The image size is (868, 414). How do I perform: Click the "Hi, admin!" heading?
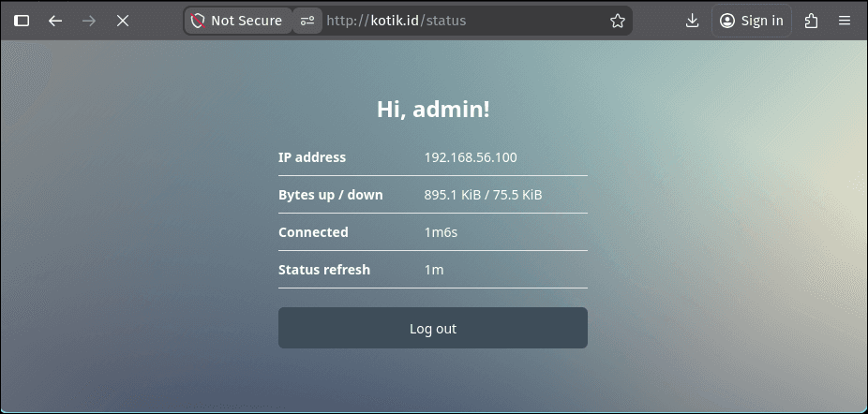click(433, 110)
